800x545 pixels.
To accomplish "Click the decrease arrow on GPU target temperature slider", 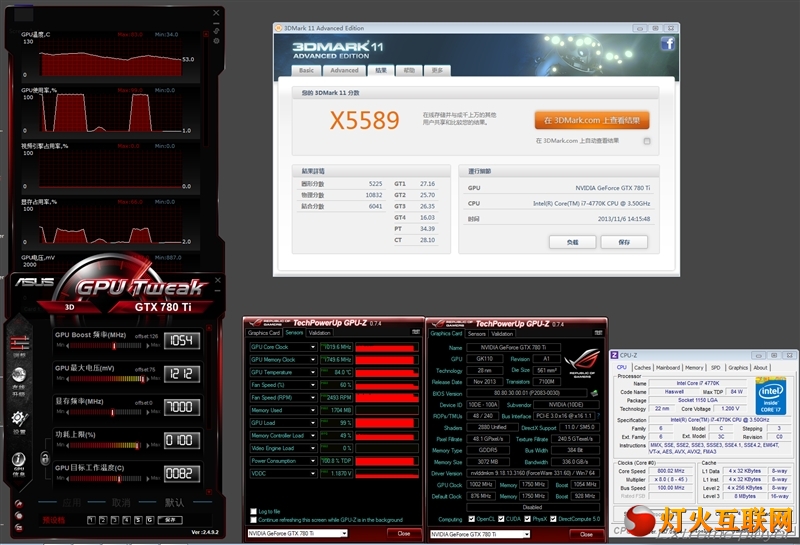I will click(x=68, y=478).
